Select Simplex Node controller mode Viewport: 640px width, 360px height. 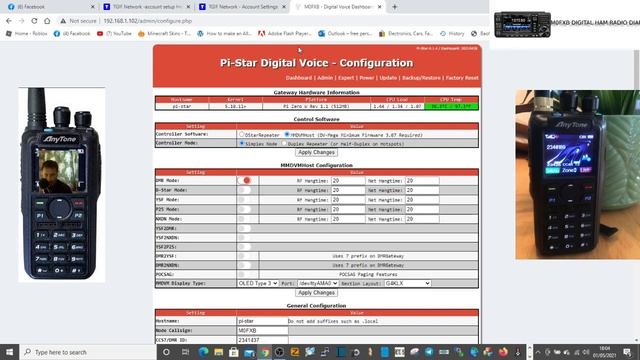click(242, 143)
